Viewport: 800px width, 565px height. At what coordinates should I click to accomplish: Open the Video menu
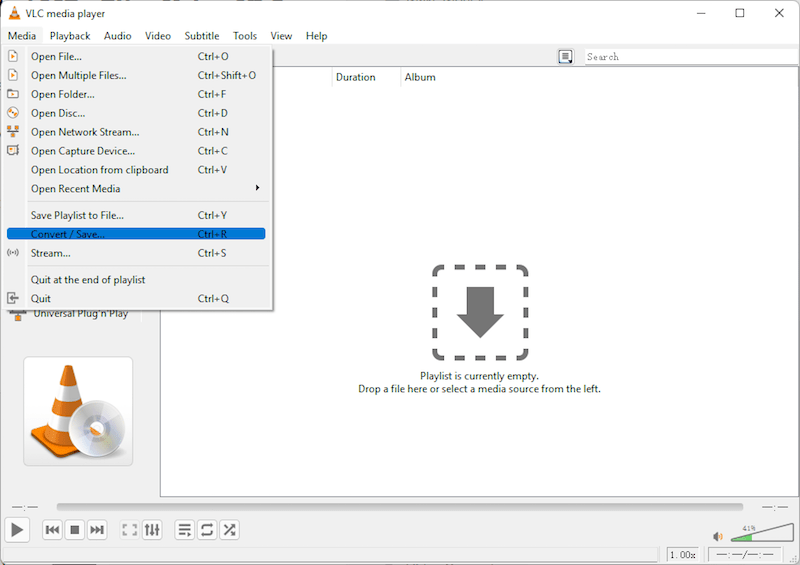[158, 36]
